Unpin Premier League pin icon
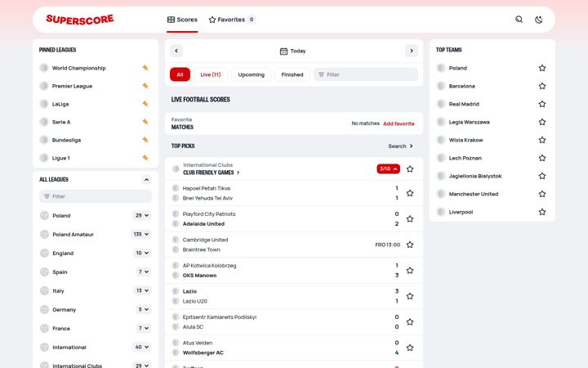 tap(145, 86)
